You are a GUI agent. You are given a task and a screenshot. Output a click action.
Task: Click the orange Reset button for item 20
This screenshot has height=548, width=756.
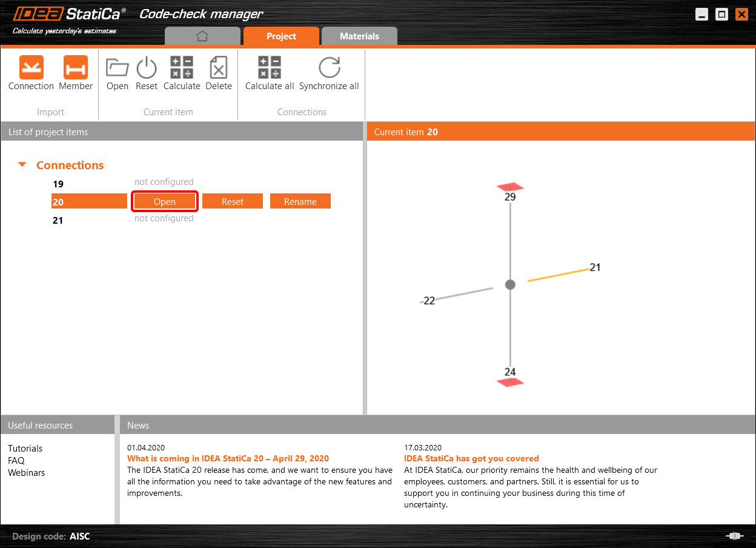[x=233, y=202]
